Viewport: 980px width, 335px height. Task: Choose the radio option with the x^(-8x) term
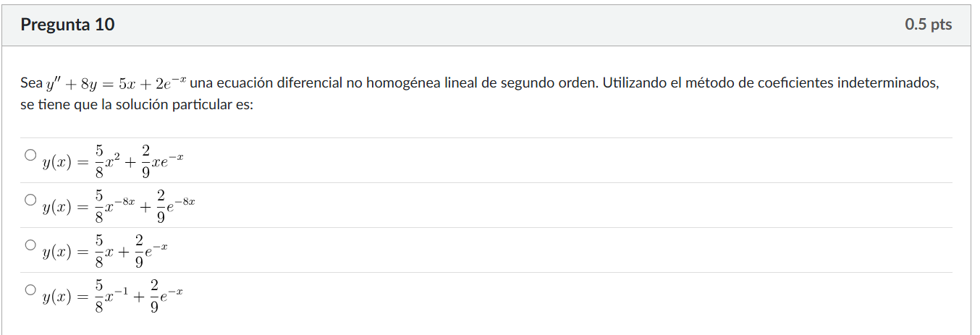point(30,200)
